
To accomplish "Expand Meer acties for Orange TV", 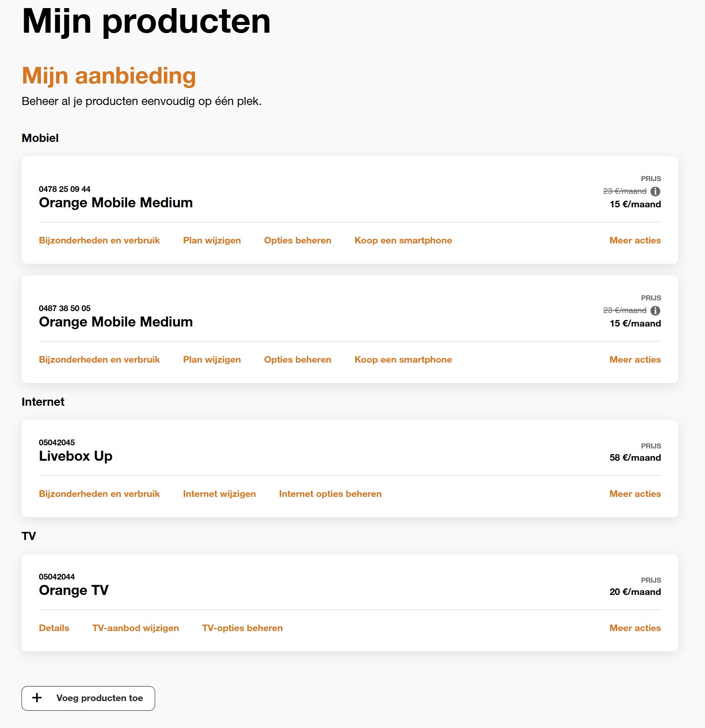I will 635,628.
